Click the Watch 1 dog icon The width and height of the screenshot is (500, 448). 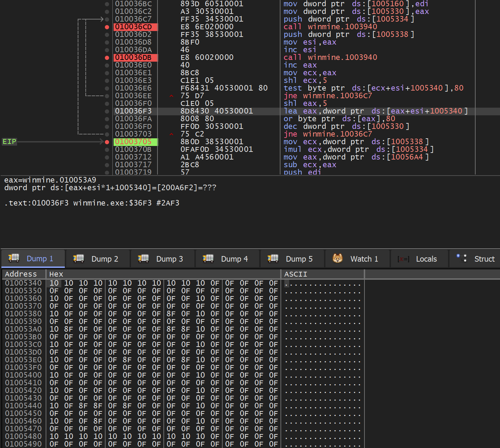click(x=338, y=258)
